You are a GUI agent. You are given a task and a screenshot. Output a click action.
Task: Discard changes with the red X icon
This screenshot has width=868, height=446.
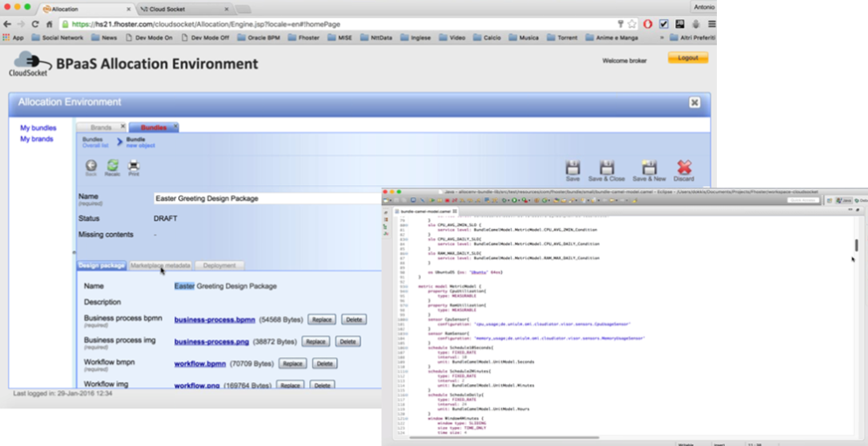[x=685, y=168]
